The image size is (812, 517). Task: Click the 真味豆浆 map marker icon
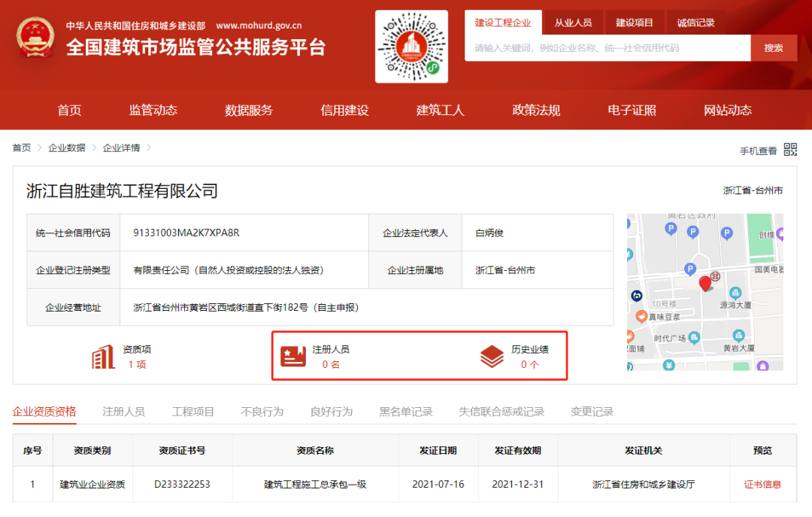pyautogui.click(x=641, y=316)
